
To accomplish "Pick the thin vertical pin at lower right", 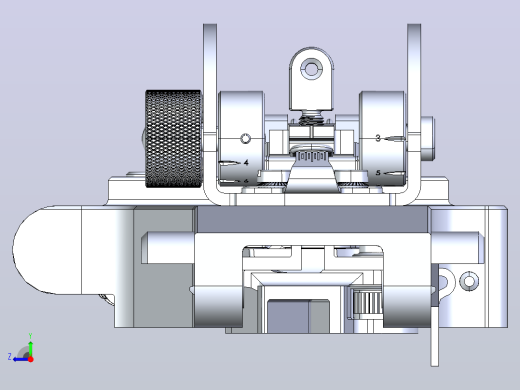I will click(434, 337).
